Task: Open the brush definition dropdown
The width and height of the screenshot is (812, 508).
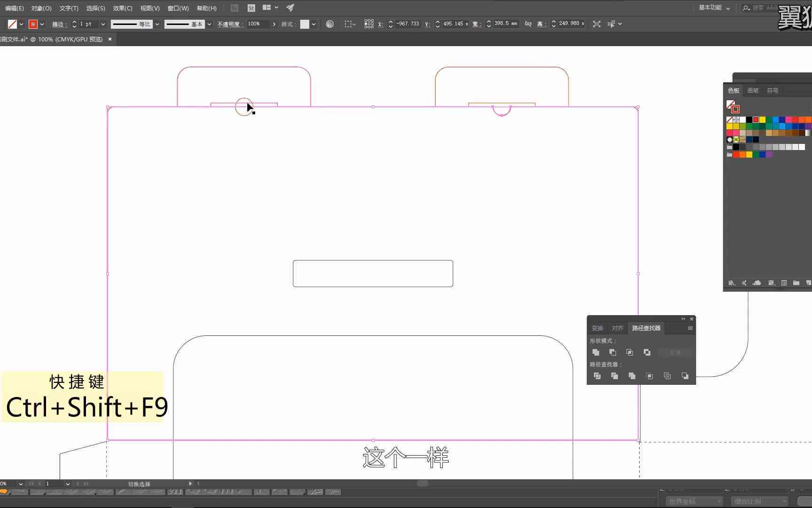Action: [x=209, y=24]
